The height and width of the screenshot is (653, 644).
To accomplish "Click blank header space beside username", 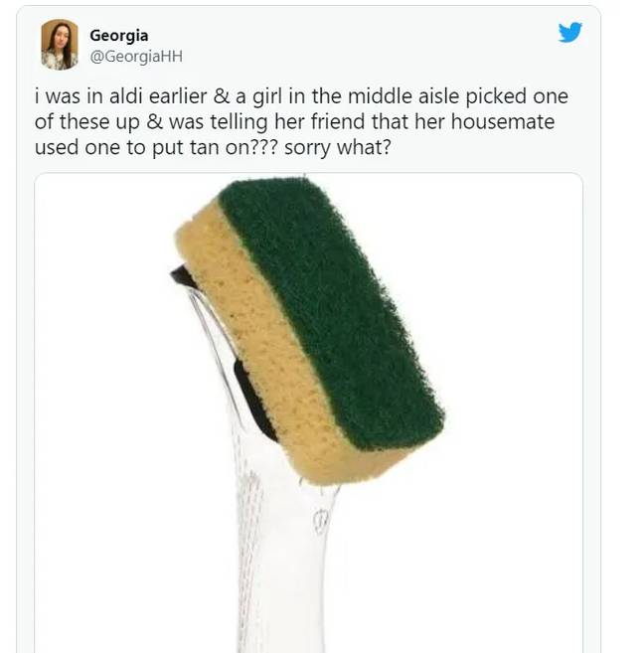I will click(354, 44).
